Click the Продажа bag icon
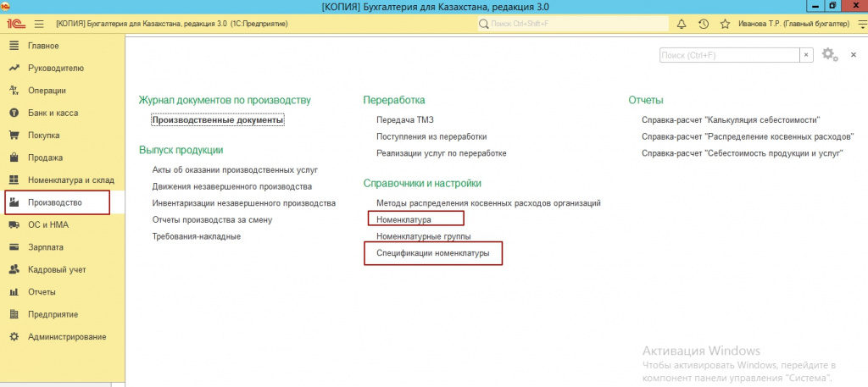Image resolution: width=868 pixels, height=387 pixels. click(15, 158)
